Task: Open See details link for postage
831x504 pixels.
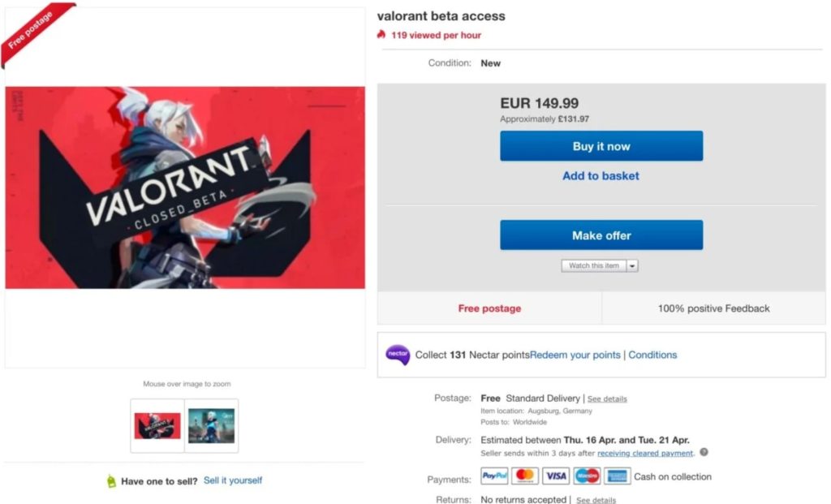Action: (607, 399)
